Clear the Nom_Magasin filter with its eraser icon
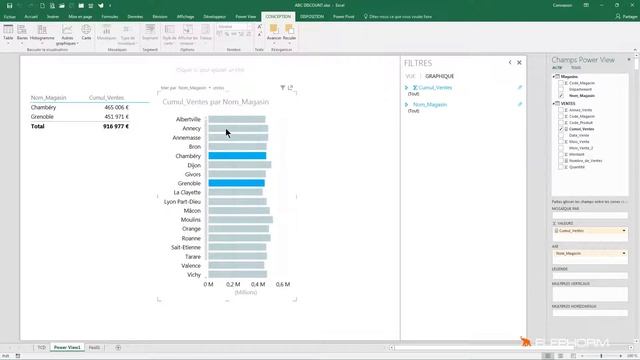The image size is (640, 360). click(520, 104)
